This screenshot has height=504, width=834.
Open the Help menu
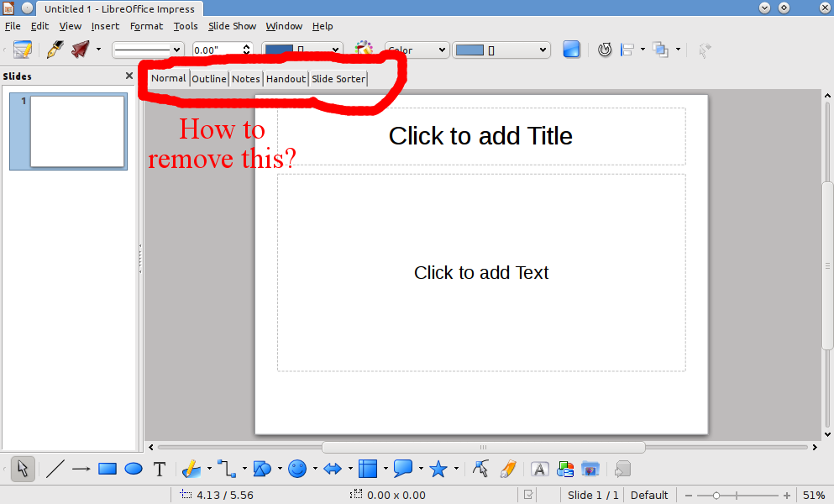tap(323, 26)
